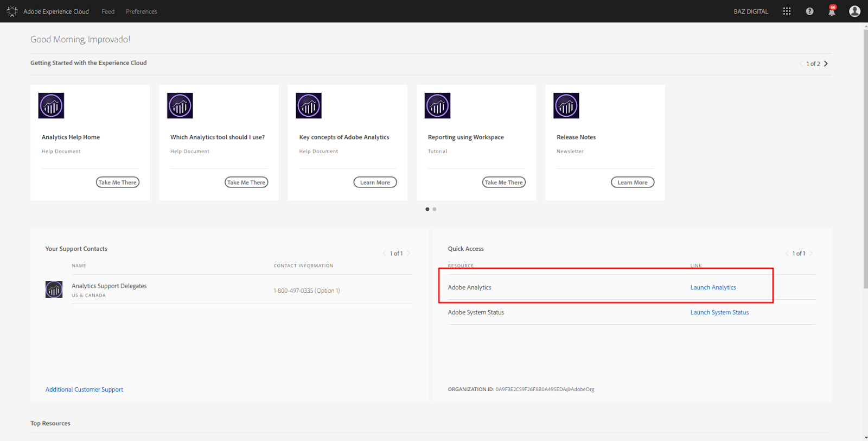Go to previous Getting Started page arrow
The height and width of the screenshot is (441, 868).
pyautogui.click(x=801, y=64)
